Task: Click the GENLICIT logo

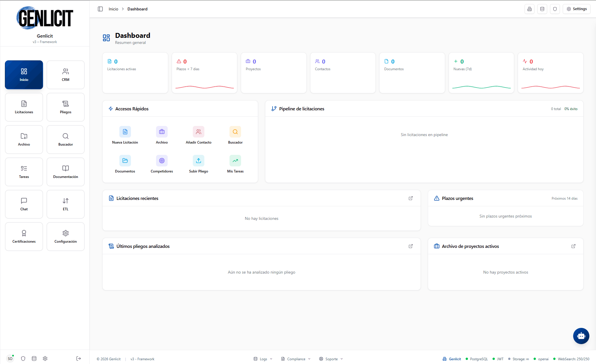Action: pos(45,18)
